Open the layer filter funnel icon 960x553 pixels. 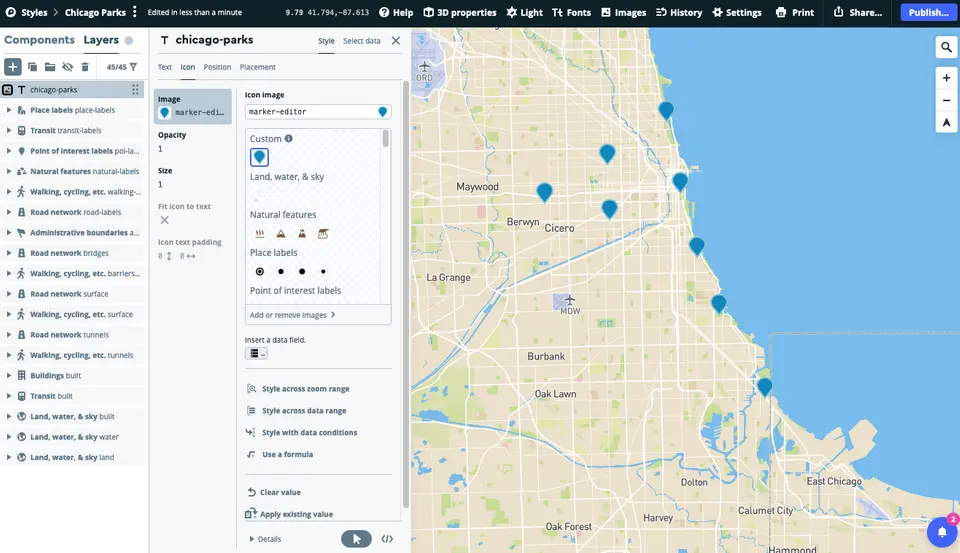point(133,67)
